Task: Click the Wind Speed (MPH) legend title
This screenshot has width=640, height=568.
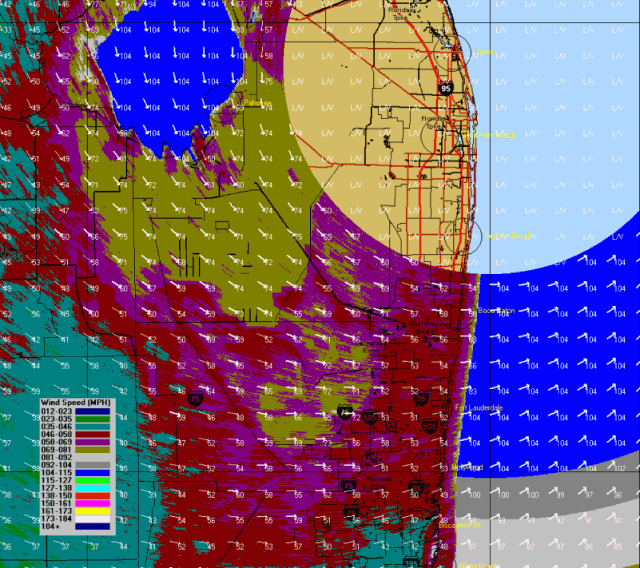Action: (77, 402)
